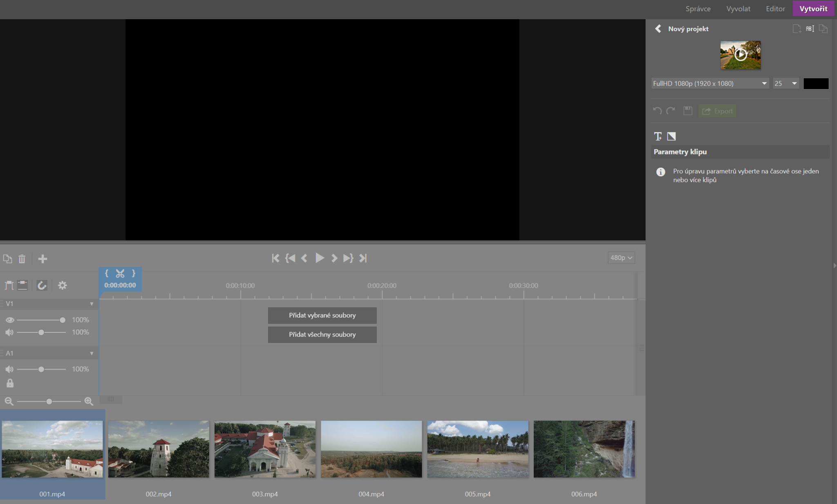Image resolution: width=837 pixels, height=504 pixels.
Task: Add a new track with the plus icon
Action: 43,259
